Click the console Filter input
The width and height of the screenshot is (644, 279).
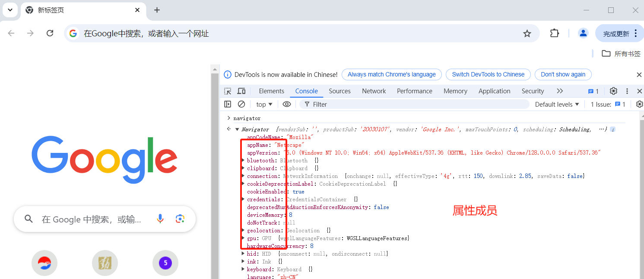[x=414, y=104]
